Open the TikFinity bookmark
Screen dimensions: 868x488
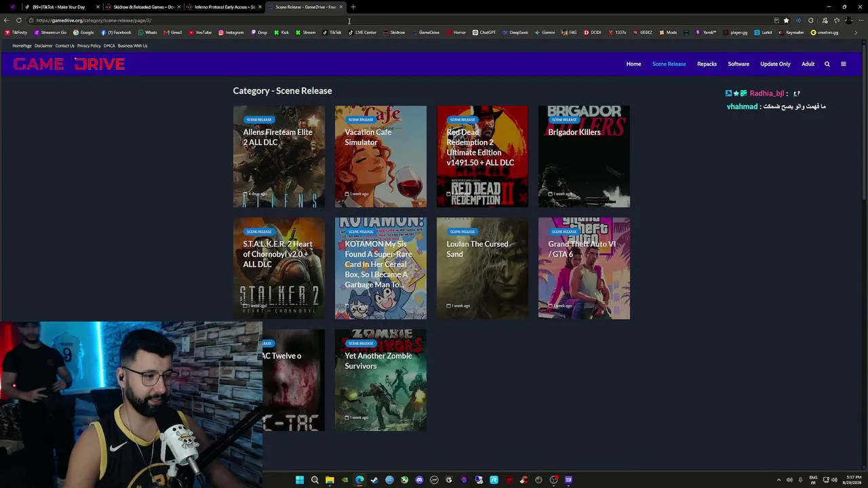(16, 33)
